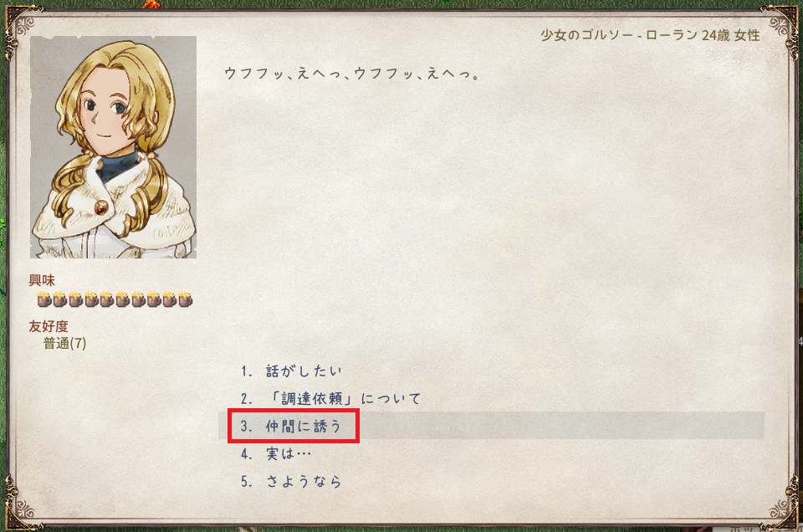Screen dimensions: 803x532
Task: Click the 友好度 label
Action: pyautogui.click(x=49, y=326)
